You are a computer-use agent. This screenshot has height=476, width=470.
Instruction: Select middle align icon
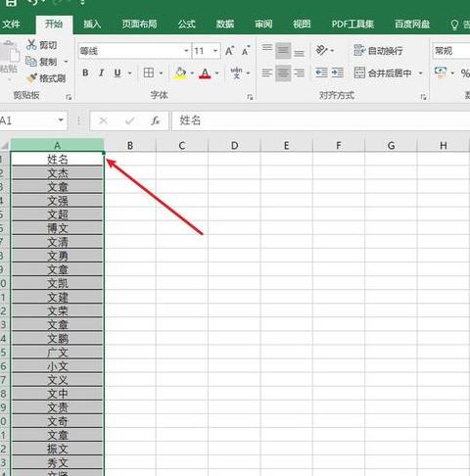click(x=283, y=51)
